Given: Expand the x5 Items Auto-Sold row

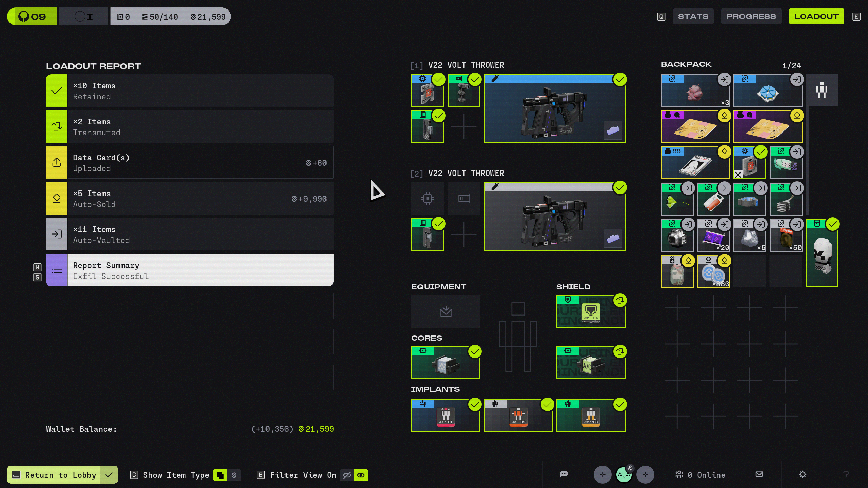Looking at the screenshot, I should tap(190, 199).
